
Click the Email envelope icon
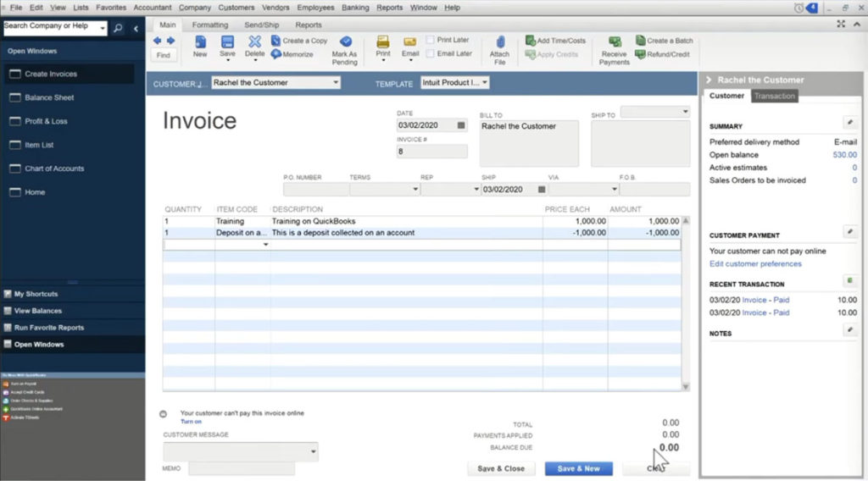click(410, 41)
